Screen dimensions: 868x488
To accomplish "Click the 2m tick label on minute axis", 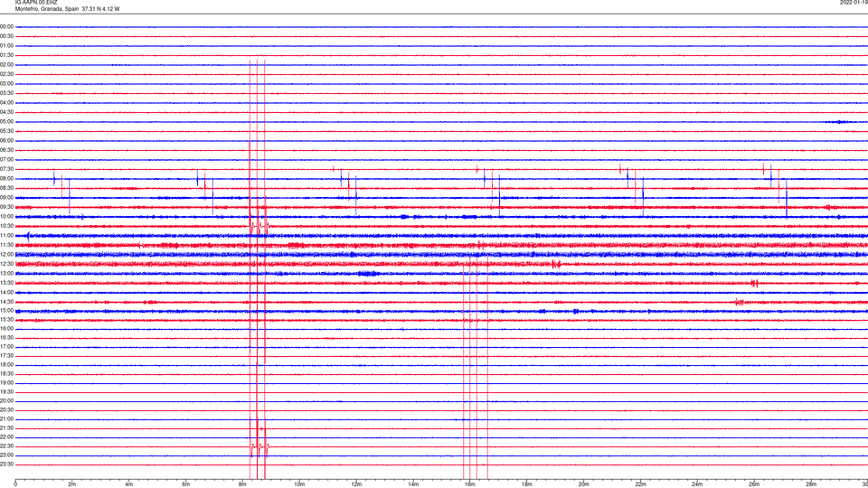I will click(x=72, y=484).
